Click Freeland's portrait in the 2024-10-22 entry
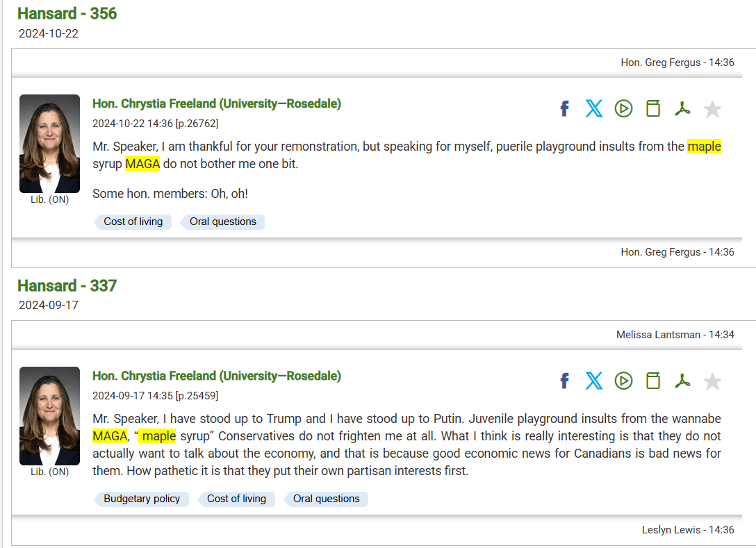This screenshot has width=756, height=548. coord(49,144)
